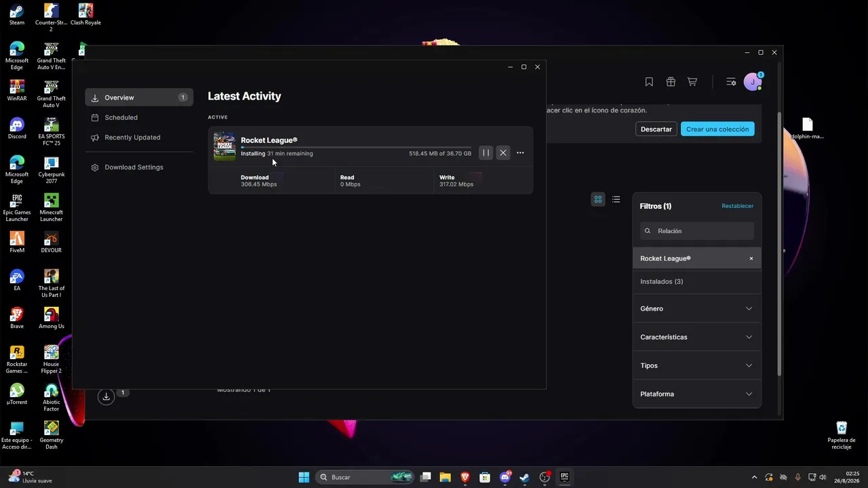Select the Clash Royale desktop icon
Image resolution: width=868 pixels, height=488 pixels.
pyautogui.click(x=85, y=14)
